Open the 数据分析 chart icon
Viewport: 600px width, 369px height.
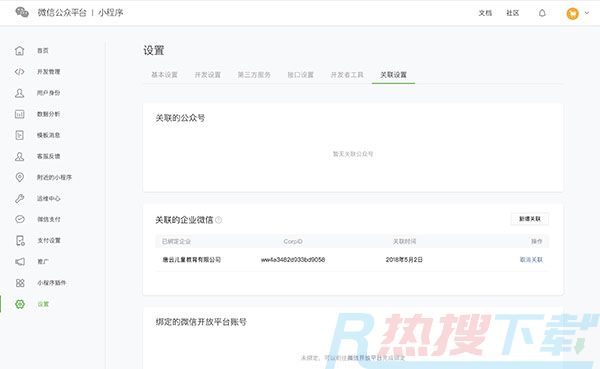coord(20,114)
